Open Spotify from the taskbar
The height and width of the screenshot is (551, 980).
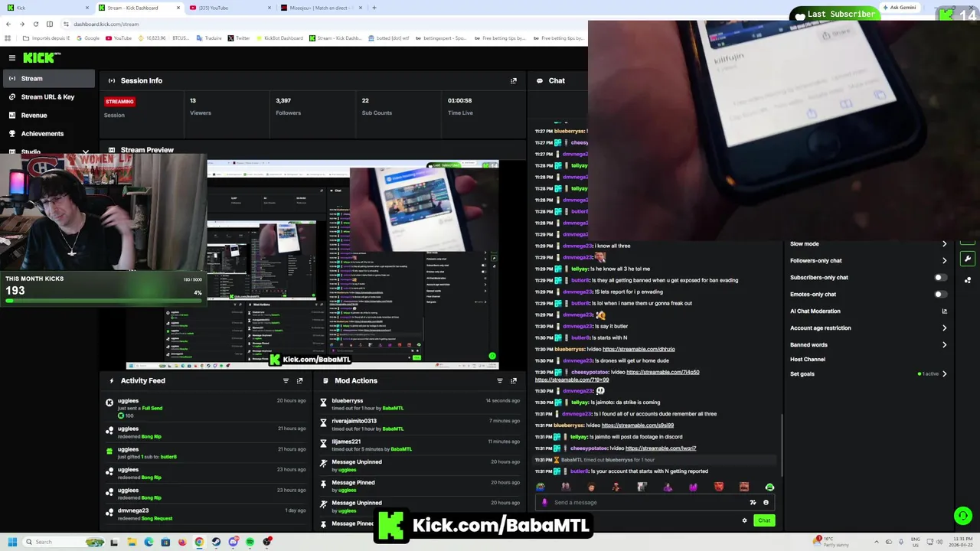[250, 542]
